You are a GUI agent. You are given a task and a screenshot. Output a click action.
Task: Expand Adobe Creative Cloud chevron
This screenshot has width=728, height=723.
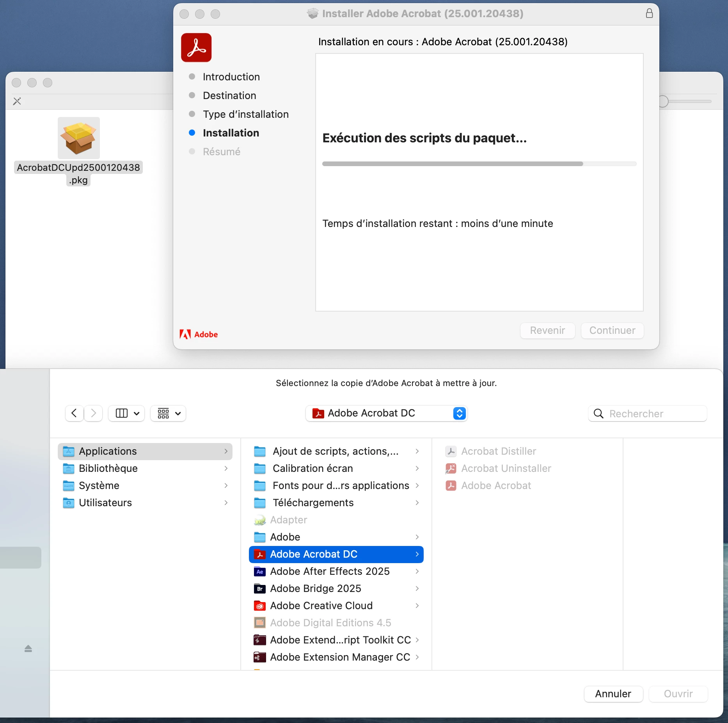(x=417, y=606)
